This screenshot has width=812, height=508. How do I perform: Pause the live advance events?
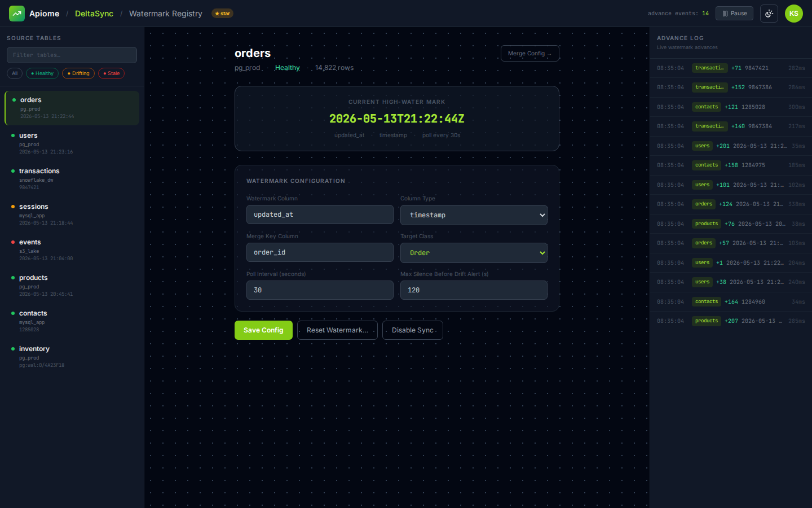[x=734, y=14]
